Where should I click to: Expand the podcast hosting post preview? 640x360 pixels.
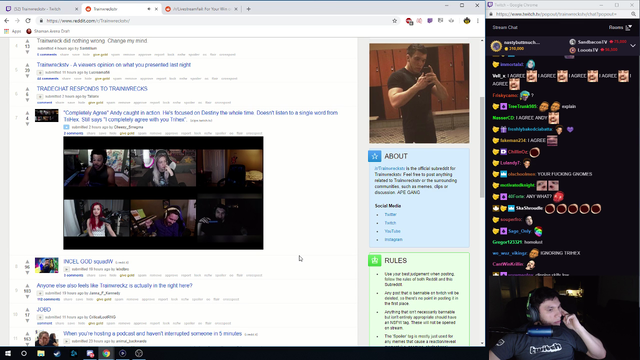click(66, 341)
